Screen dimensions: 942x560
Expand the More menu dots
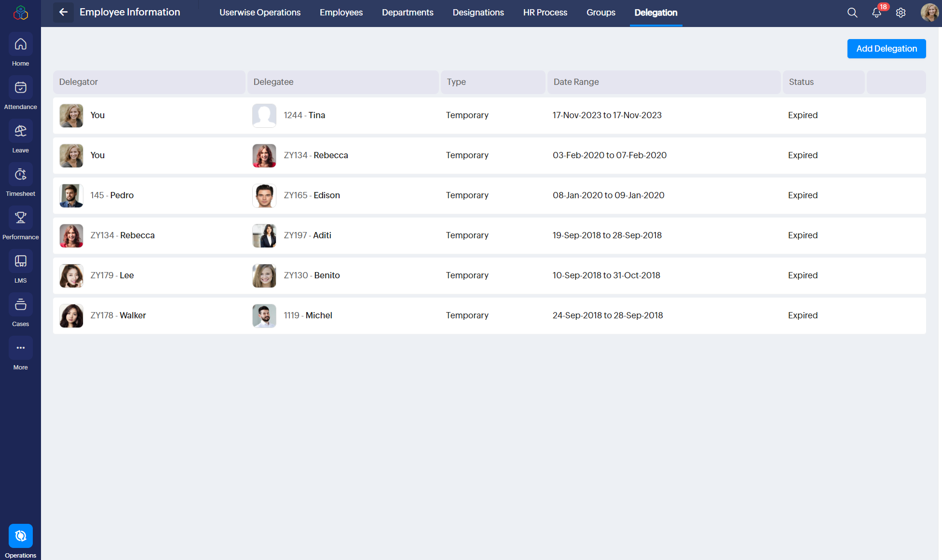tap(20, 348)
